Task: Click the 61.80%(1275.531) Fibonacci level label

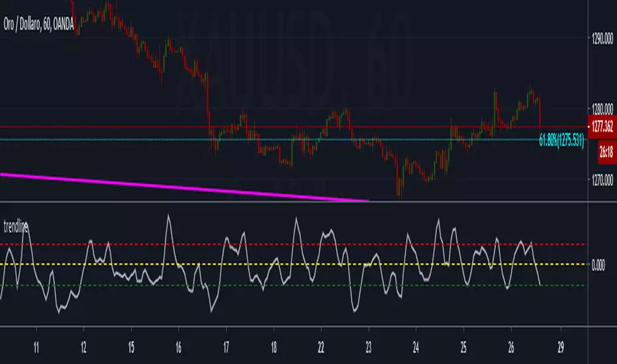Action: (x=561, y=140)
